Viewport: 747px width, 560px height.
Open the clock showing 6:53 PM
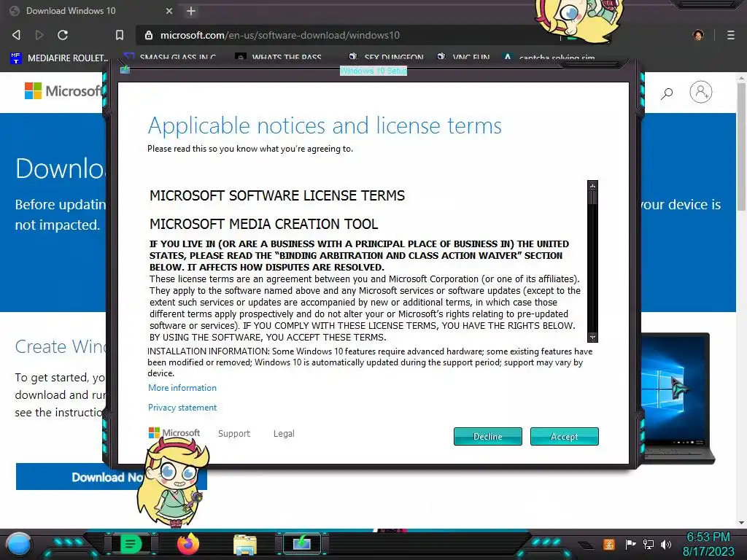click(x=708, y=544)
